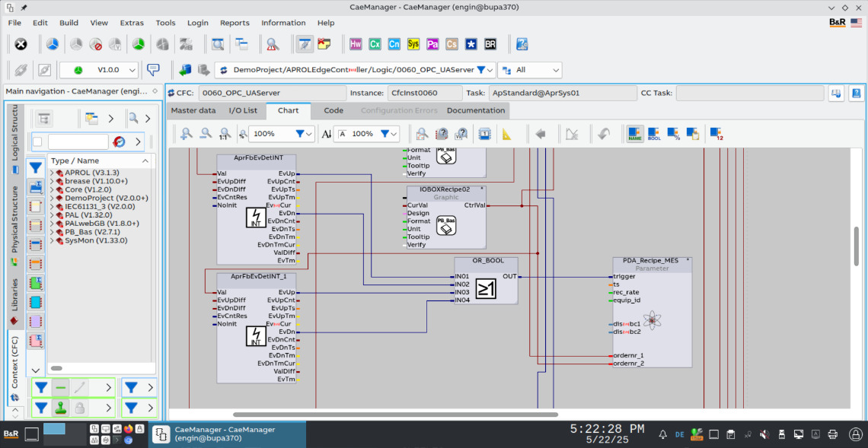Click the undo arrow in chart toolbar

603,134
